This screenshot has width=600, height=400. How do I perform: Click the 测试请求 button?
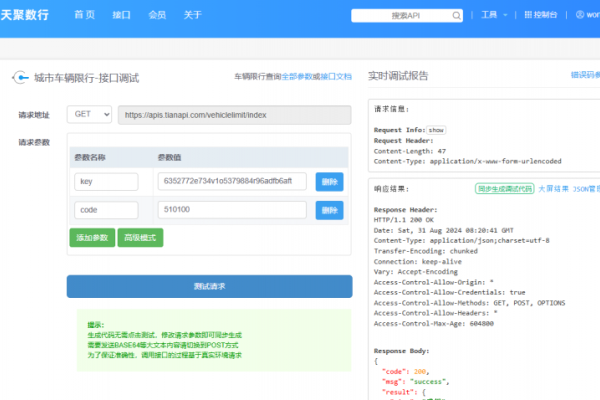209,286
